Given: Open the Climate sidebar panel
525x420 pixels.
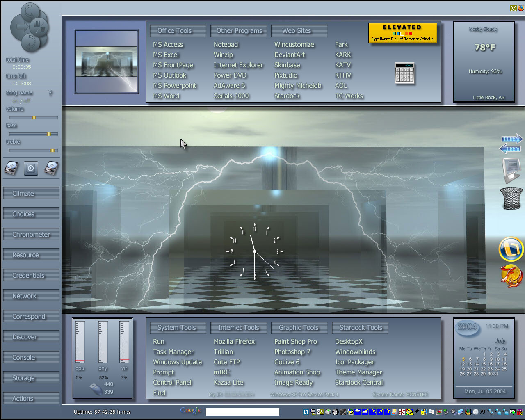Looking at the screenshot, I should pos(31,193).
